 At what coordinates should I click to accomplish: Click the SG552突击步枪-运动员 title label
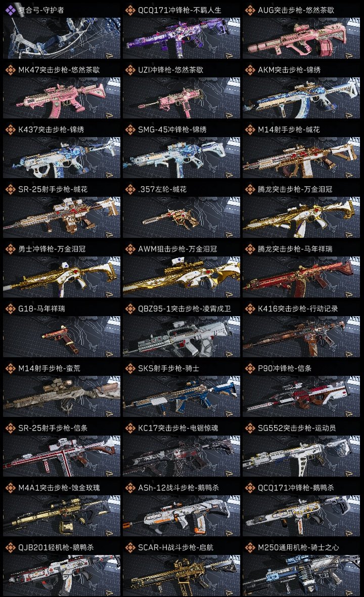pyautogui.click(x=297, y=428)
